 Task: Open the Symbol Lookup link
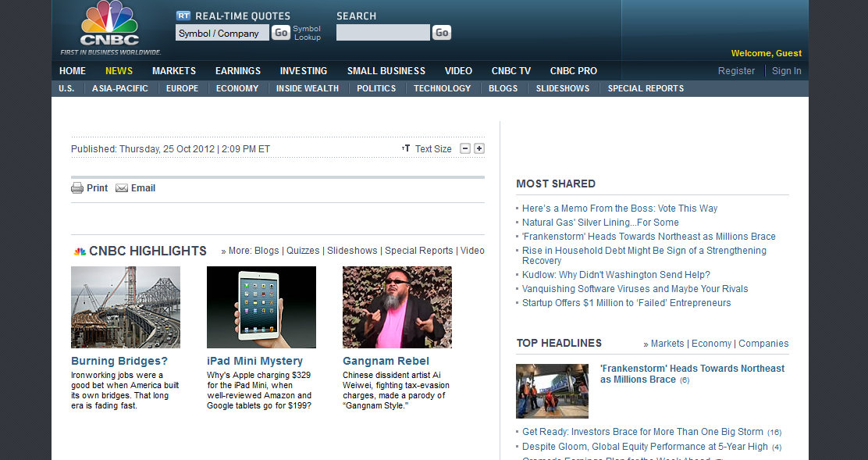307,33
